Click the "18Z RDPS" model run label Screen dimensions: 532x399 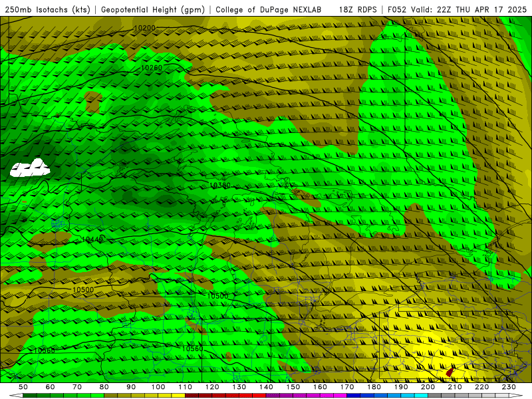point(358,10)
